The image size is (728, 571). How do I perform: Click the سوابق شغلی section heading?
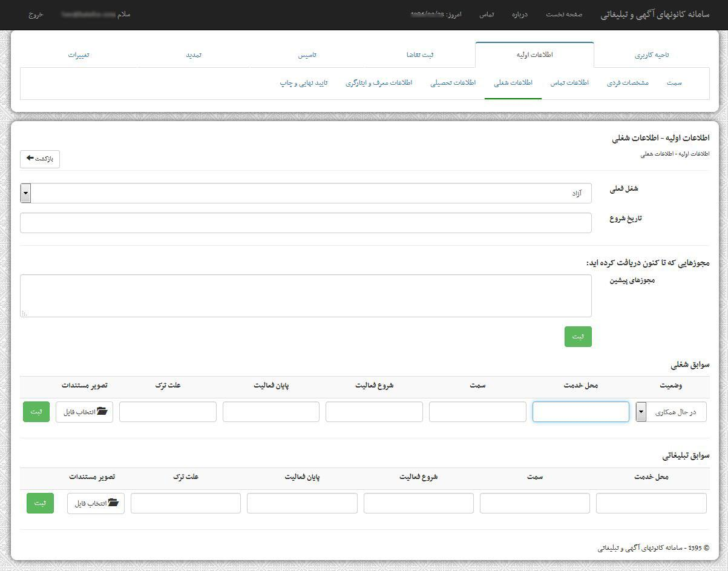[x=690, y=365]
